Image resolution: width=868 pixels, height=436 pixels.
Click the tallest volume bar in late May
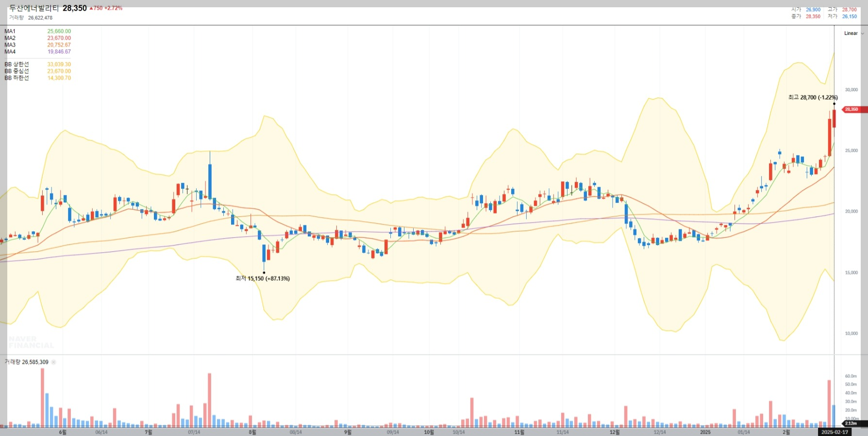(x=42, y=398)
